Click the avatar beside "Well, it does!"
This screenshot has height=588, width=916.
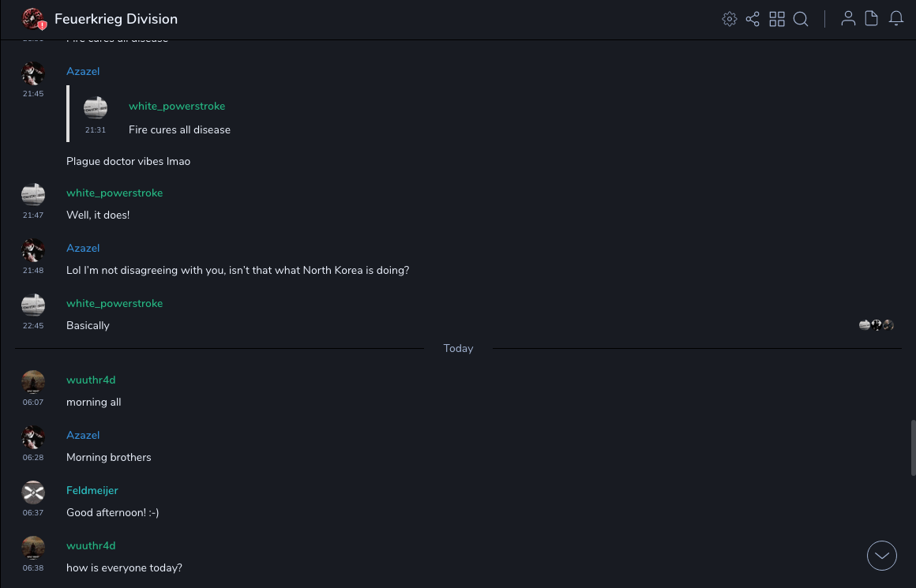33,195
